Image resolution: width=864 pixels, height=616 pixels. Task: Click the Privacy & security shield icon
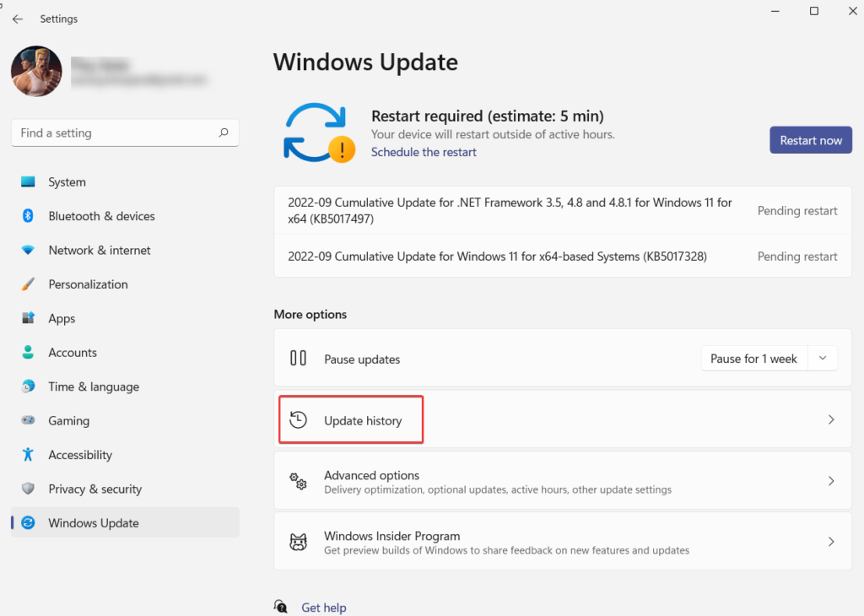28,489
